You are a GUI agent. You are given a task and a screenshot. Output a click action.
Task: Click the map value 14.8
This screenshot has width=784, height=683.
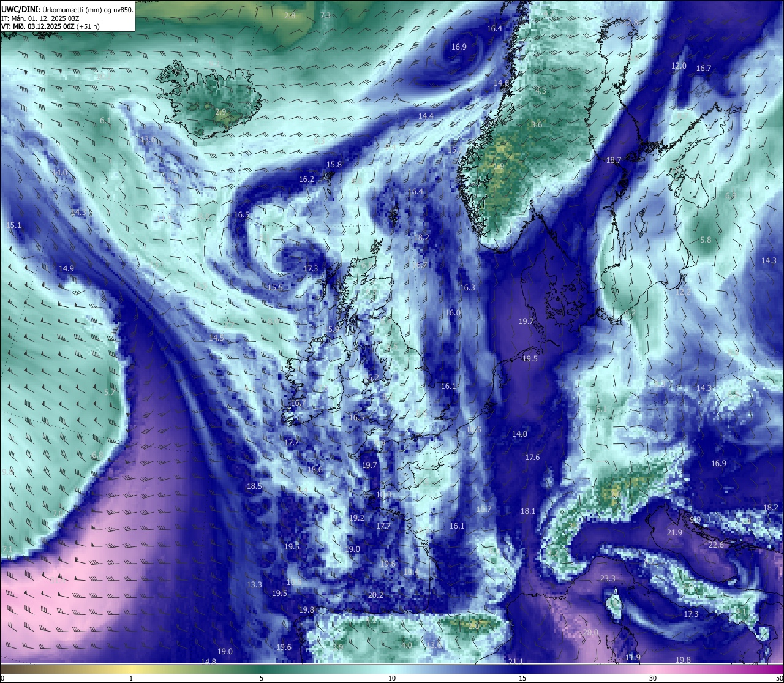[x=208, y=661]
